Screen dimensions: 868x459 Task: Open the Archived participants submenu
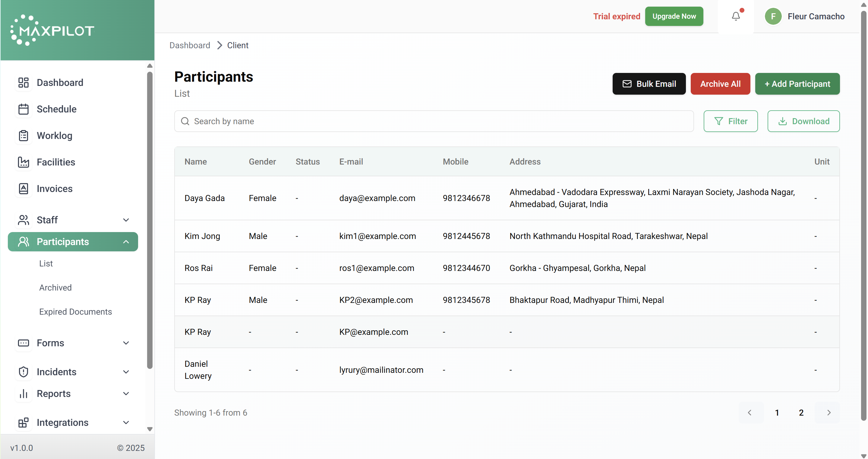click(55, 287)
